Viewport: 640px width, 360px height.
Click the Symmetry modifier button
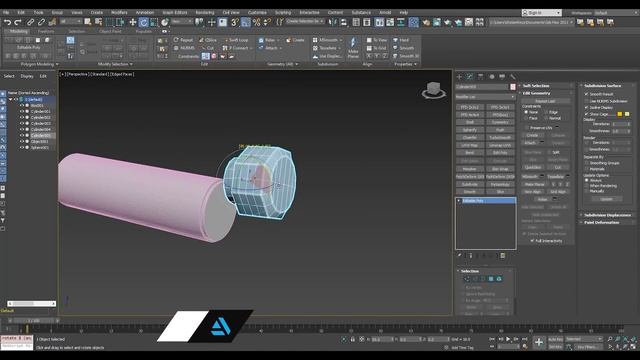(500, 122)
